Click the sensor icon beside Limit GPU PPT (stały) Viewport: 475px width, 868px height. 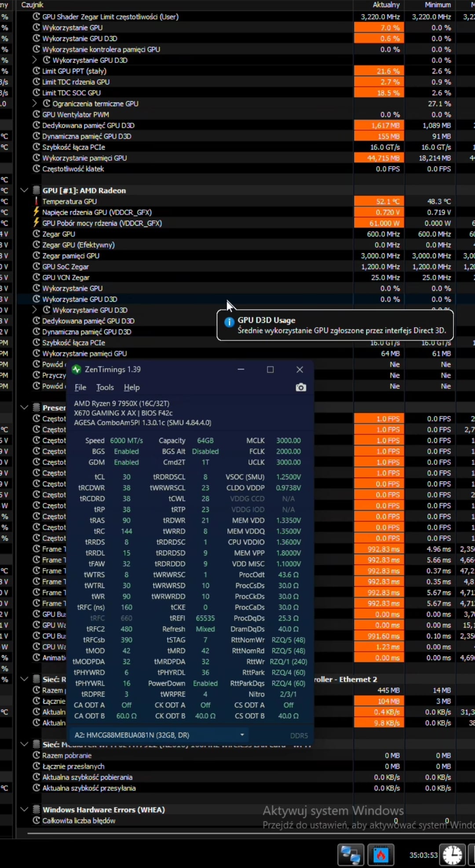pyautogui.click(x=37, y=71)
